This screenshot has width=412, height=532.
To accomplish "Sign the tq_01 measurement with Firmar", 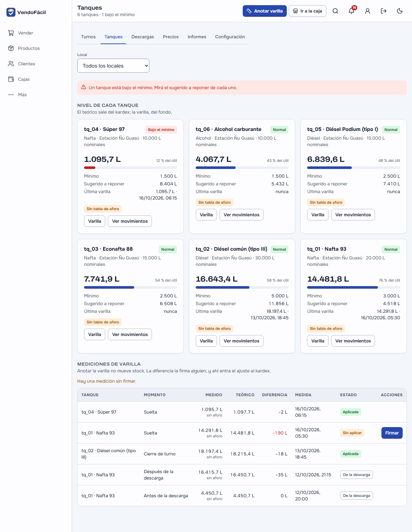I will [392, 433].
